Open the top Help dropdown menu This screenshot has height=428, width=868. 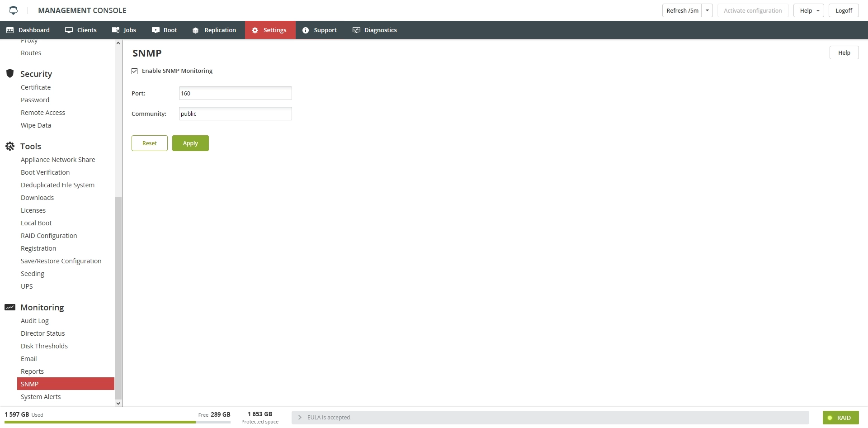pyautogui.click(x=809, y=10)
